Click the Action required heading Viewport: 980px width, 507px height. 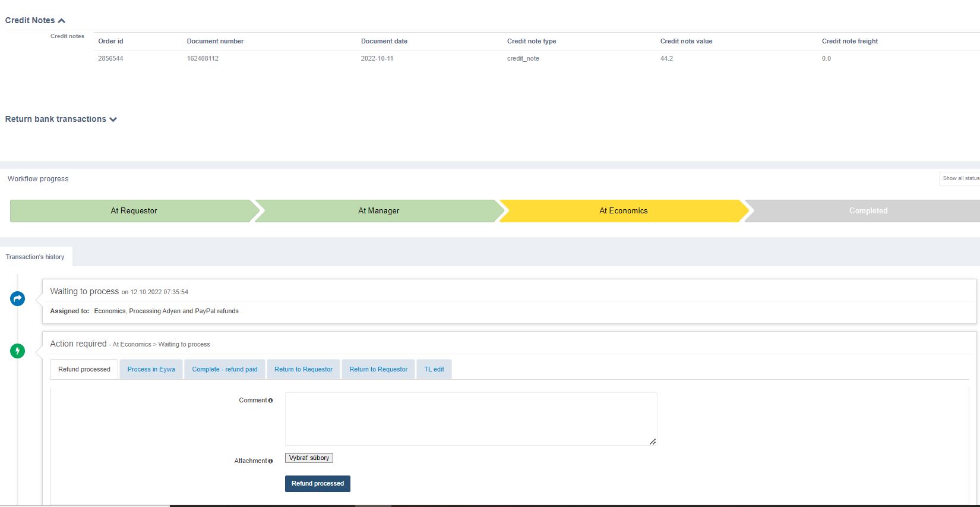(78, 344)
